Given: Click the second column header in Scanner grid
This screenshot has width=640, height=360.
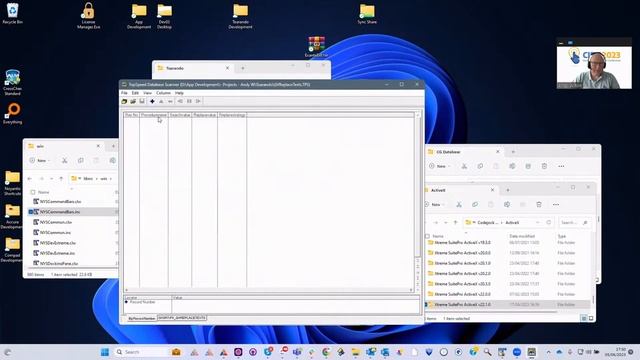Looking at the screenshot, I should coord(154,115).
